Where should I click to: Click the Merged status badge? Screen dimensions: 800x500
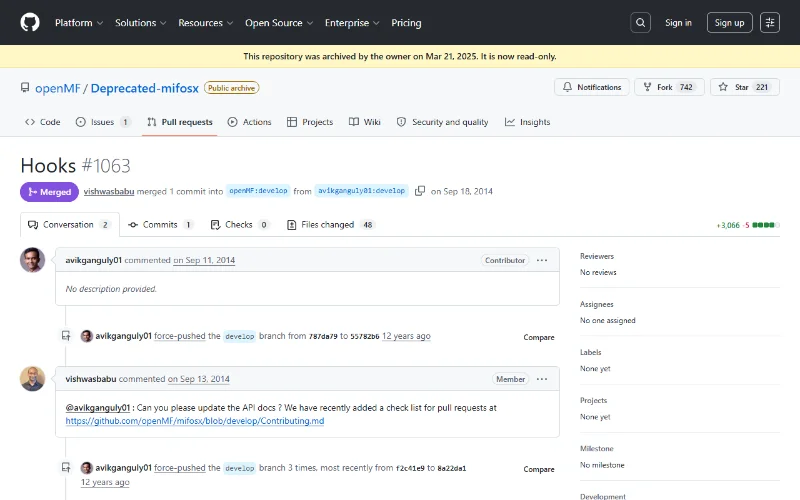pos(49,192)
